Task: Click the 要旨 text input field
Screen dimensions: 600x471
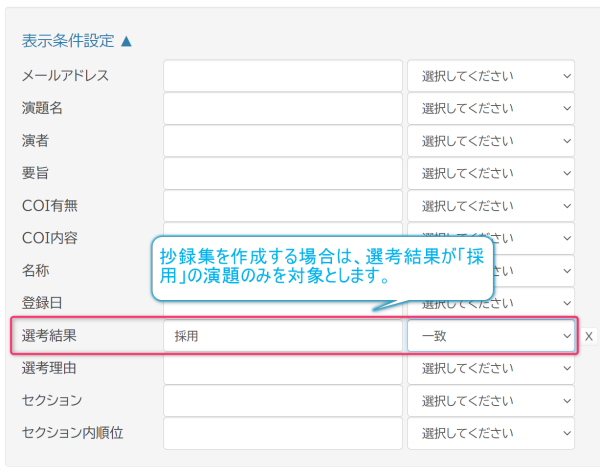Action: [283, 173]
